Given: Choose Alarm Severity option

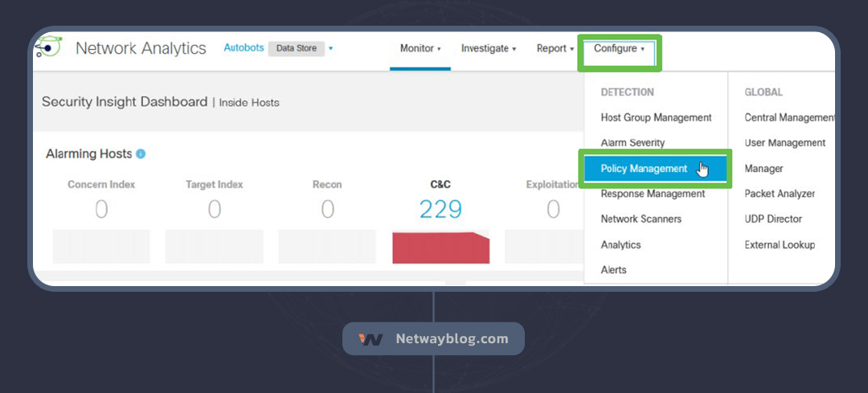Looking at the screenshot, I should coord(633,143).
